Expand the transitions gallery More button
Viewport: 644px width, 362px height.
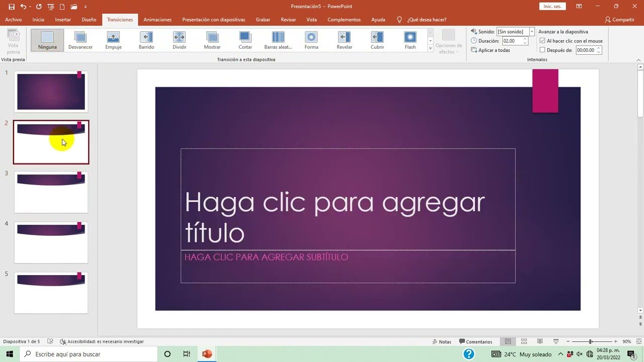click(430, 48)
